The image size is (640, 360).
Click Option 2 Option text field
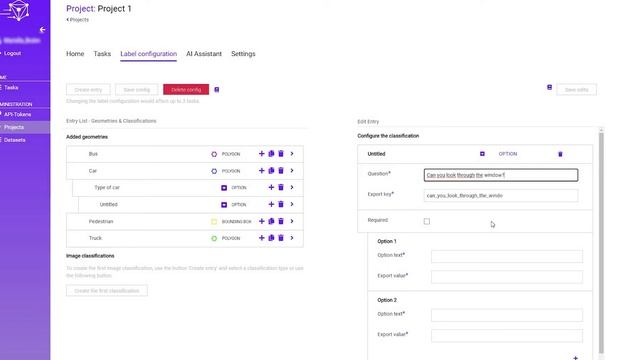click(507, 315)
